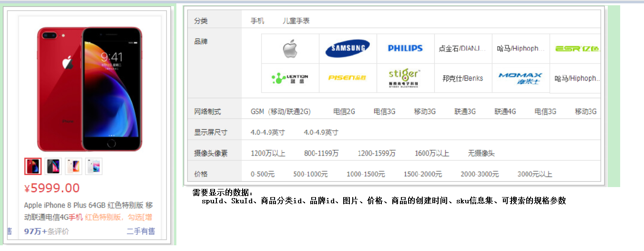Open the Apple iPhone 8 Plus product title
This screenshot has width=644, height=251.
(x=89, y=211)
